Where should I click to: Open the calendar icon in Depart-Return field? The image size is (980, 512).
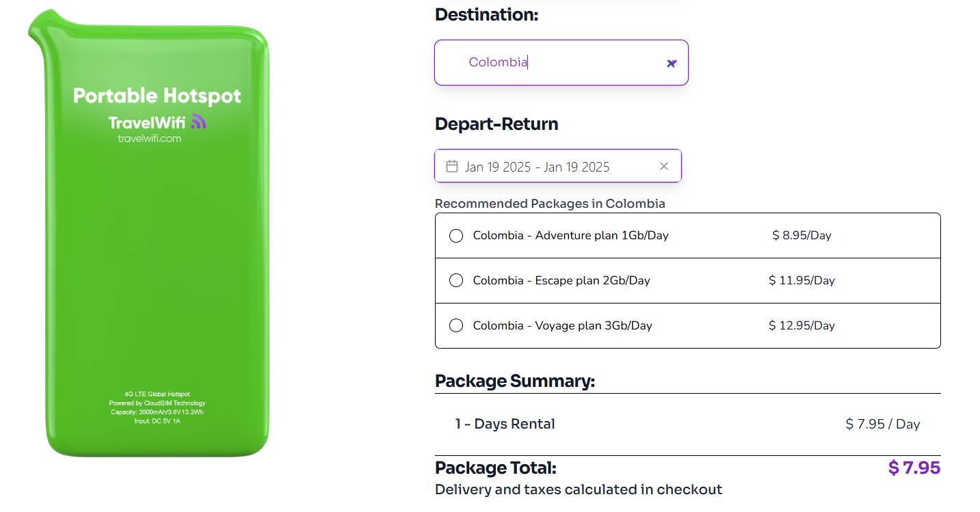[x=452, y=165]
